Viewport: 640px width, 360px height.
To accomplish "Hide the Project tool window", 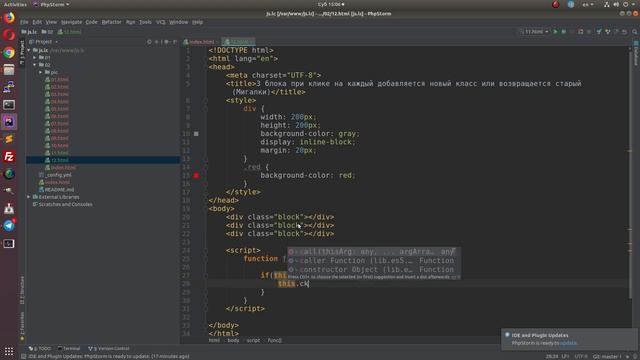I will click(x=175, y=42).
